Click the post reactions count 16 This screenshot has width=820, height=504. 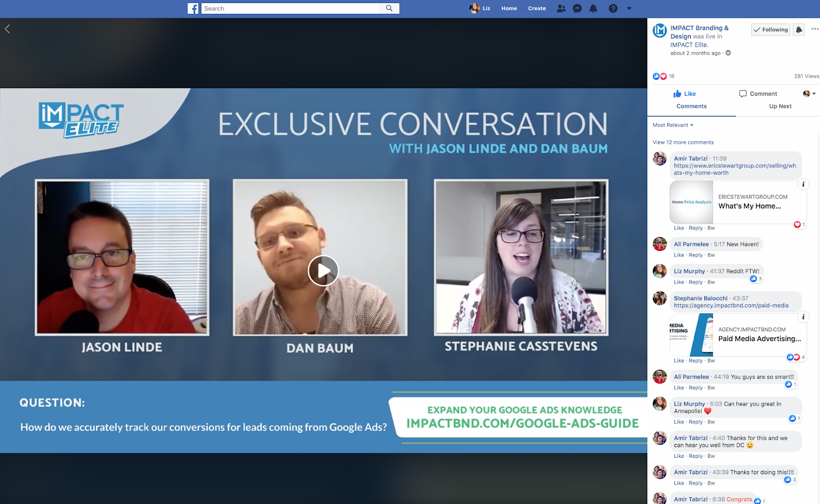point(671,76)
